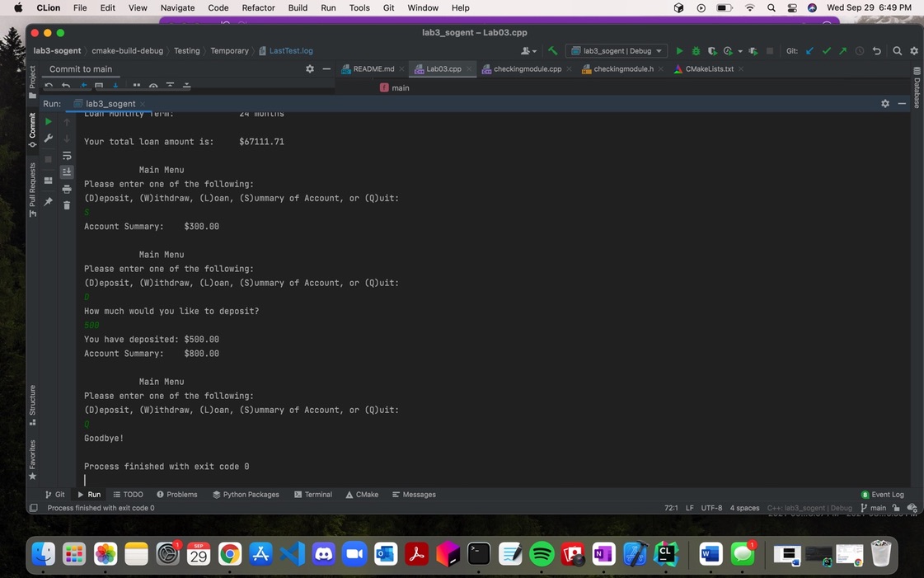Open Search Everywhere magnifier in the CLion toolbar
This screenshot has height=578, width=924.
897,50
